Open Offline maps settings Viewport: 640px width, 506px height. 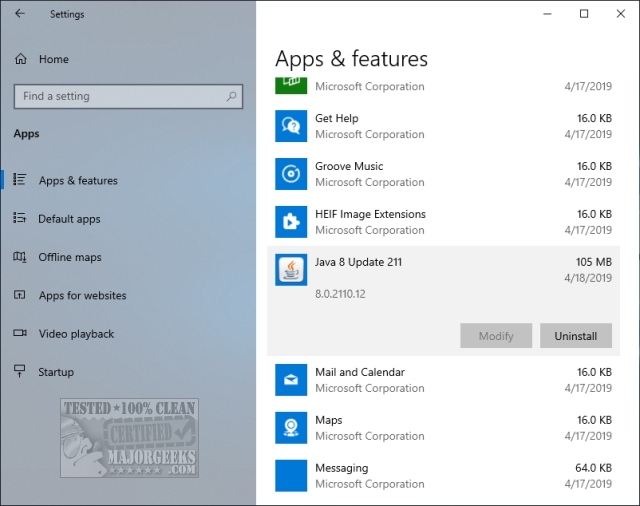[x=70, y=257]
